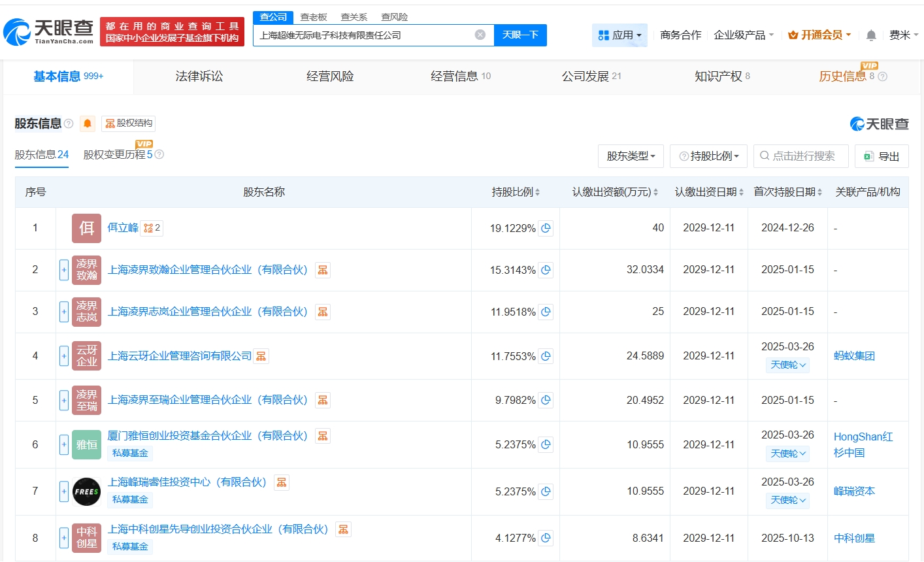
Task: Expand the 上海峰瑞睿佳投资中心 shareholder row
Action: pyautogui.click(x=64, y=491)
